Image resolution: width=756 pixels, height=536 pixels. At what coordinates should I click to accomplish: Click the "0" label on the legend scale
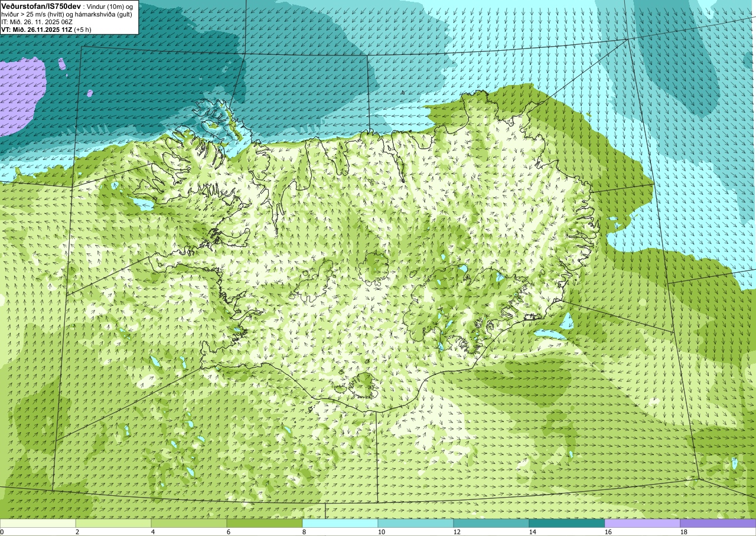(2, 532)
